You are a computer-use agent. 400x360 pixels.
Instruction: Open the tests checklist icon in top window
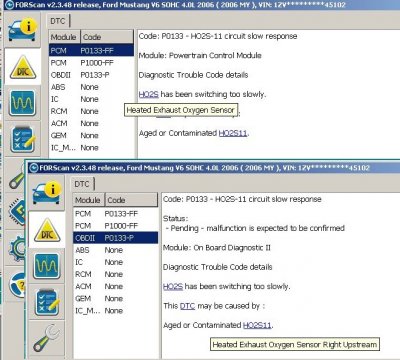pyautogui.click(x=22, y=139)
